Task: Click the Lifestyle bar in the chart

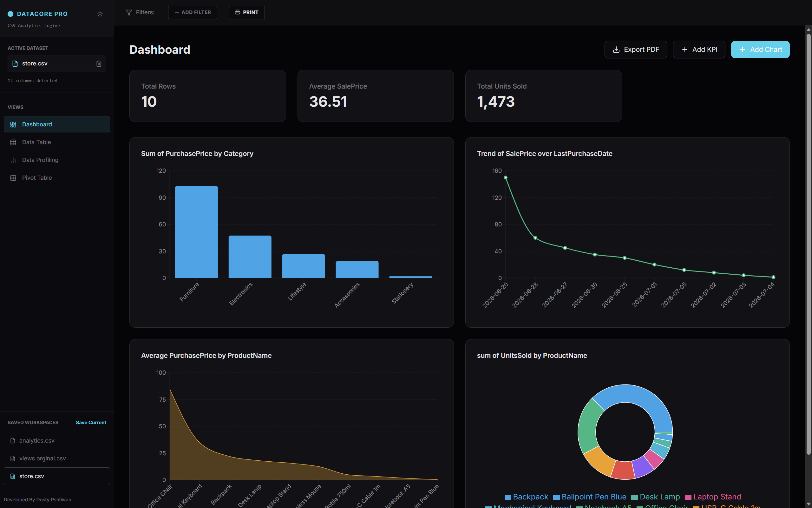Action: pyautogui.click(x=303, y=266)
